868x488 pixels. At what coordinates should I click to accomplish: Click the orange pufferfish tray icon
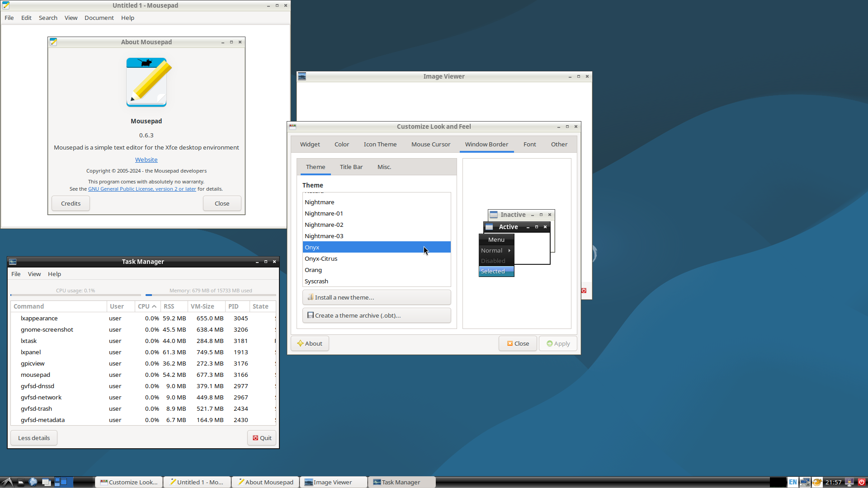coord(817,482)
